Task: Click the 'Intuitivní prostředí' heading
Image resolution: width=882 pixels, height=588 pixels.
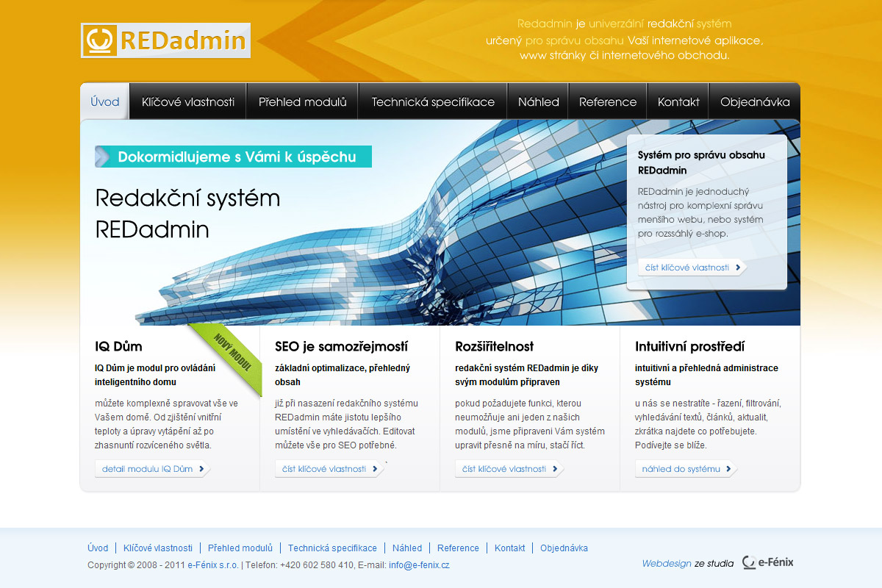Action: (689, 346)
